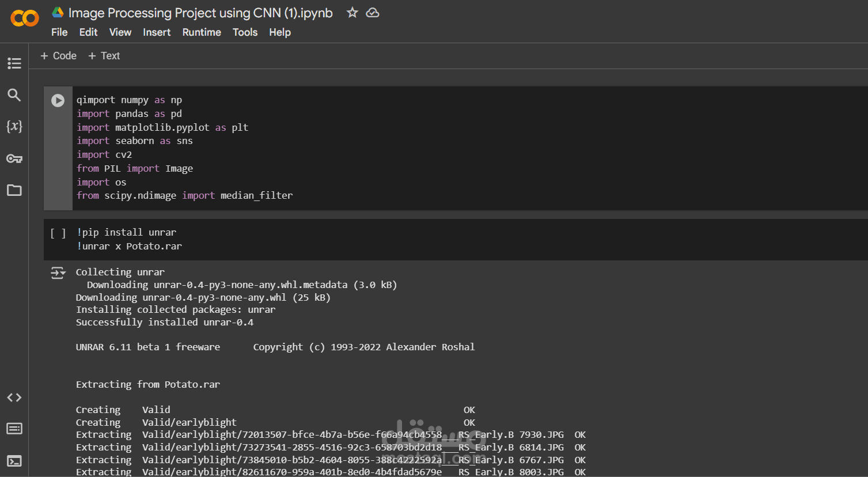The image size is (868, 477).
Task: Click the Google Drive icon beside notebook title
Action: coord(58,13)
